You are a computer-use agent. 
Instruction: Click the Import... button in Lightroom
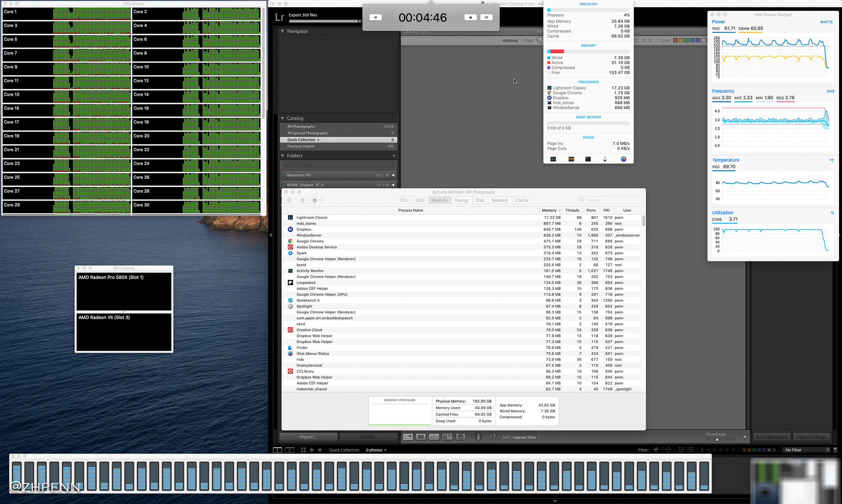pyautogui.click(x=309, y=437)
